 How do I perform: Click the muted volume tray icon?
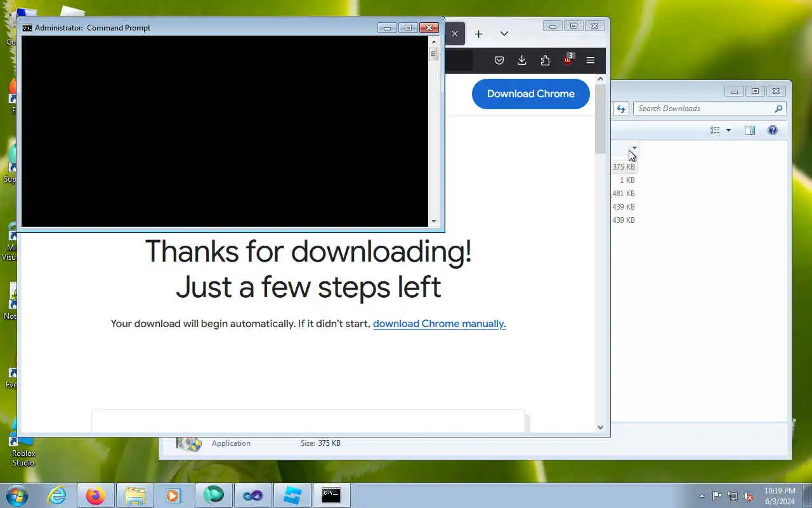(x=749, y=496)
